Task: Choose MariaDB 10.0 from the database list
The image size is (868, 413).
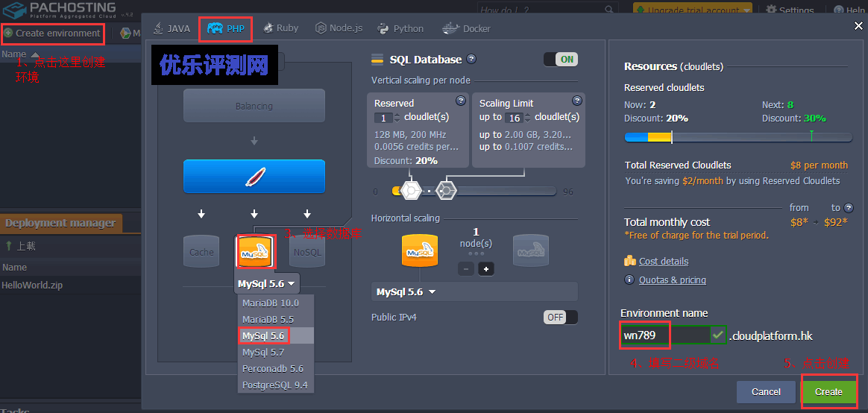Action: (x=270, y=303)
